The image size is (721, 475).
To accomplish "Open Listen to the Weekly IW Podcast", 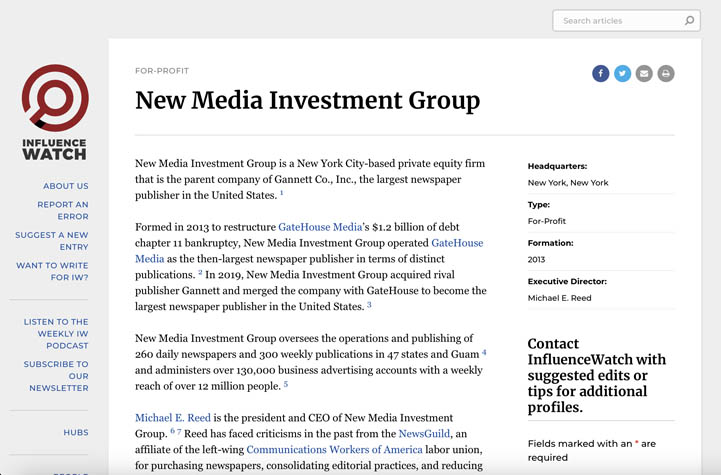I will coord(56,333).
